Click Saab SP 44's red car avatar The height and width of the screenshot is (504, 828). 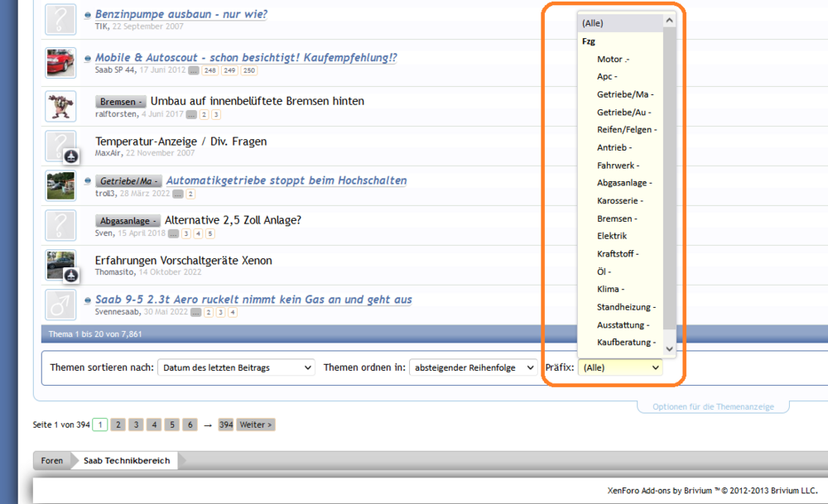(x=60, y=62)
